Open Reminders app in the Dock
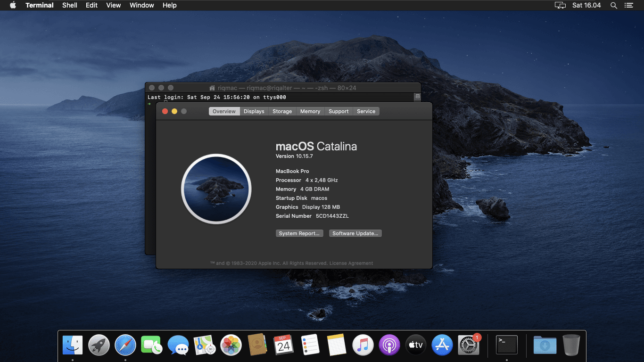The image size is (644, 362). coord(310,346)
